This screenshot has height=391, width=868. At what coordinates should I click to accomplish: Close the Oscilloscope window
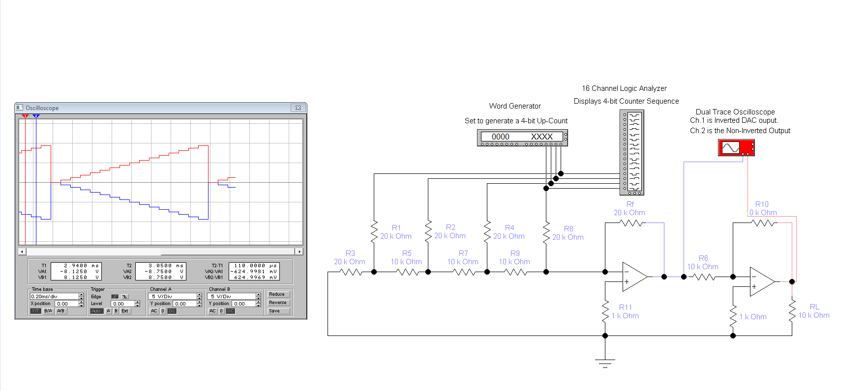pos(298,108)
